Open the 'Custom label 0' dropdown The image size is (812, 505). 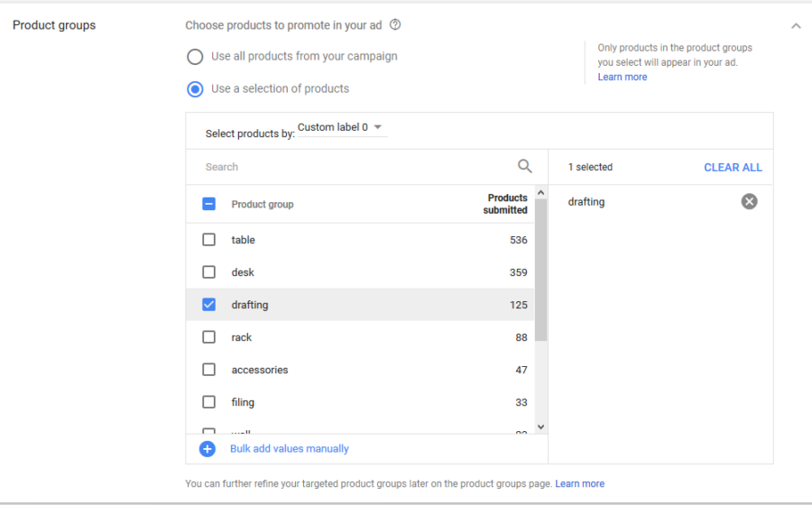(342, 127)
